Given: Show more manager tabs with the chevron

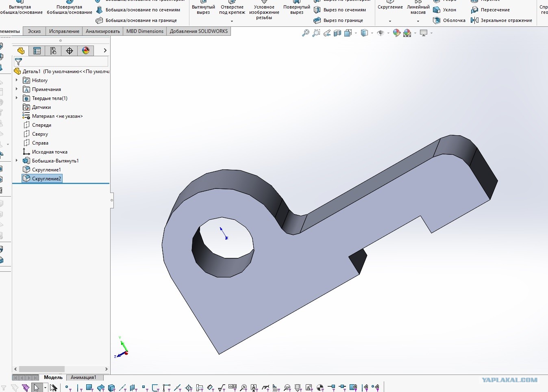Looking at the screenshot, I should click(x=105, y=50).
